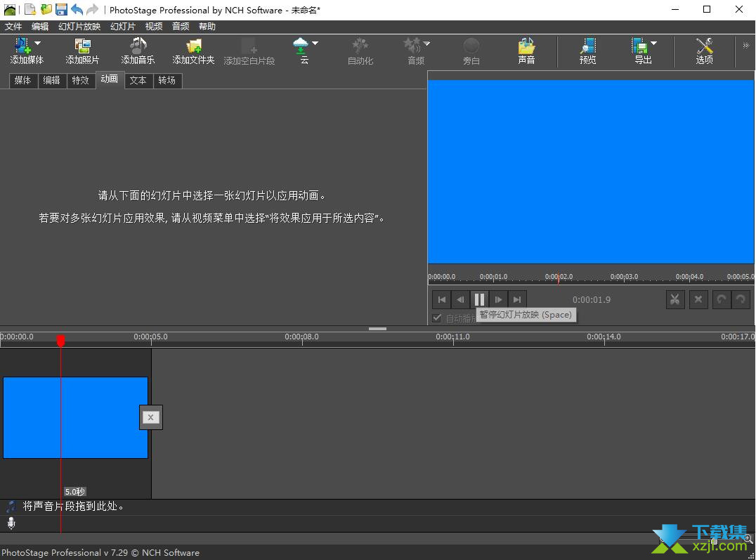Viewport: 756px width, 560px height.
Task: Click the rotate right button in preview controls
Action: 741,299
